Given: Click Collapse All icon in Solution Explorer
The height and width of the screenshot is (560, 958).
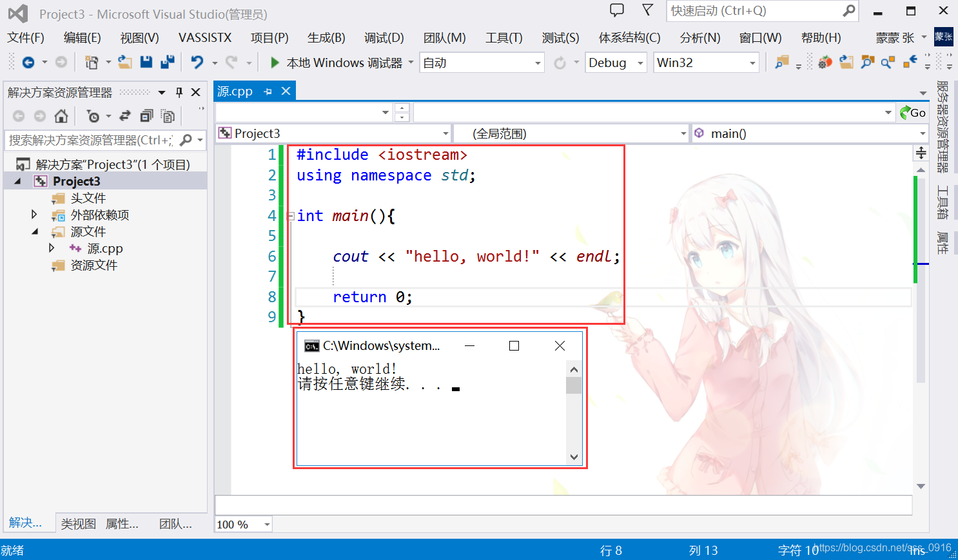Looking at the screenshot, I should (146, 116).
